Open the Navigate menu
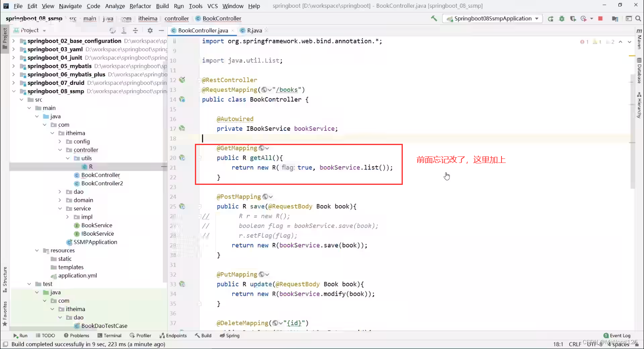Screen dimensions: 644x349 click(x=70, y=6)
